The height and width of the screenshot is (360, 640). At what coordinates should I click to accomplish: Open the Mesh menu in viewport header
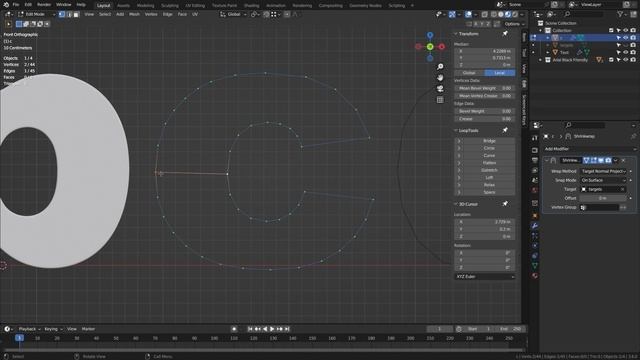click(134, 14)
